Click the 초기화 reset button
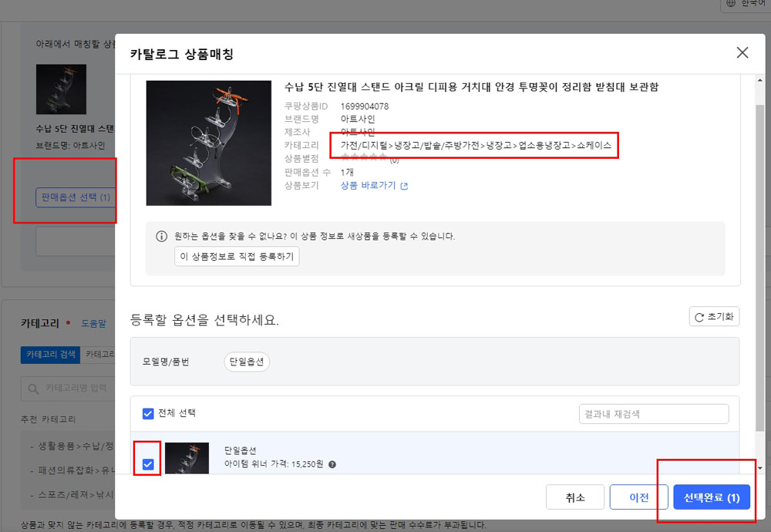771x532 pixels. click(x=714, y=317)
